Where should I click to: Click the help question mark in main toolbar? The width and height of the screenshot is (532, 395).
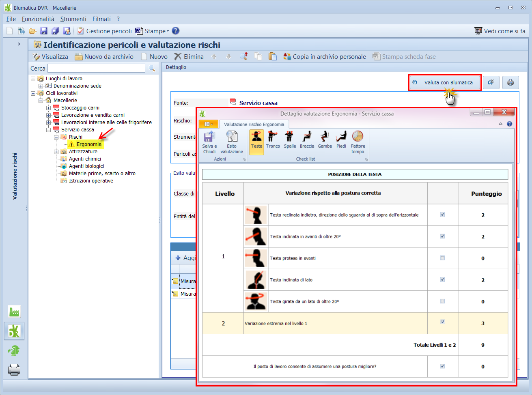(175, 31)
